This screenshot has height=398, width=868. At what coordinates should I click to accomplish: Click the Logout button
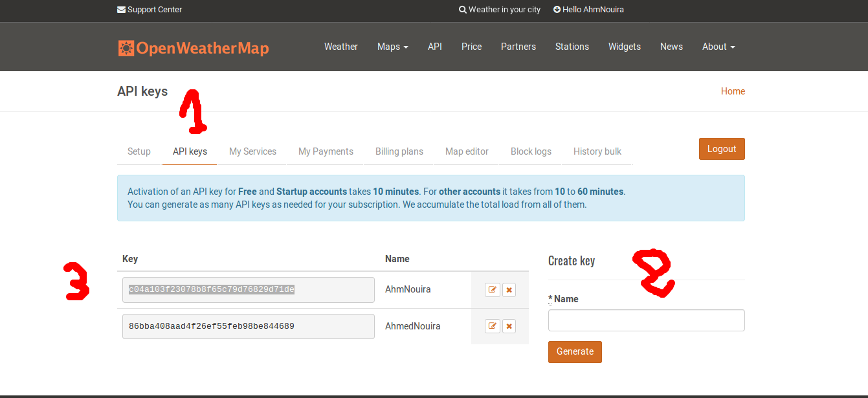click(722, 149)
